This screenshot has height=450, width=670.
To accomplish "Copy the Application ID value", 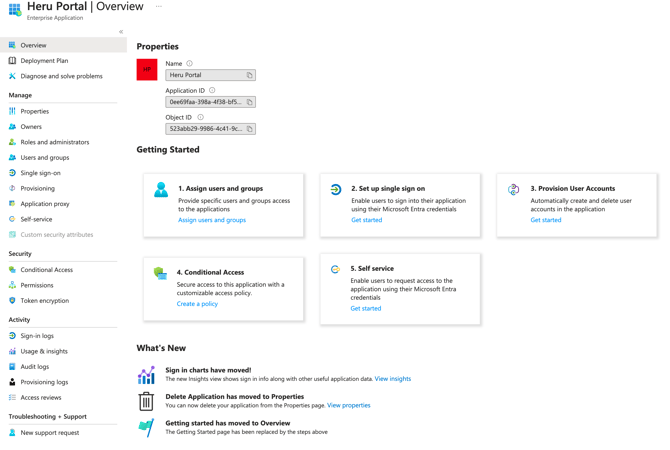I will [x=250, y=102].
